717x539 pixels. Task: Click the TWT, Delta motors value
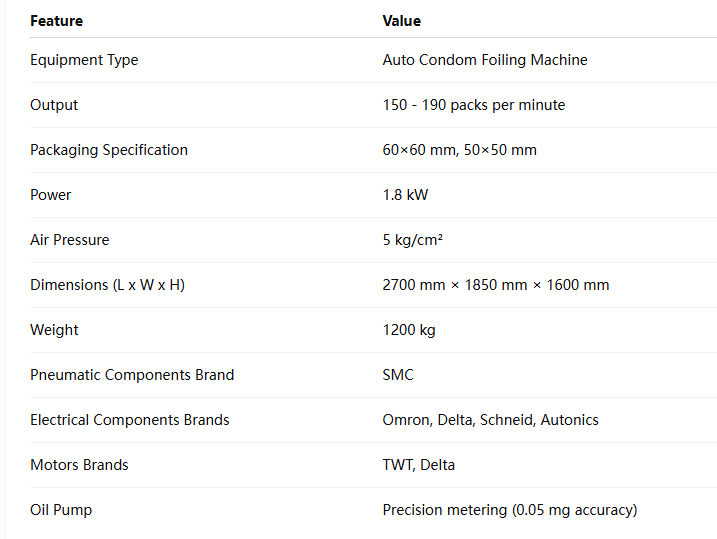[x=418, y=465]
